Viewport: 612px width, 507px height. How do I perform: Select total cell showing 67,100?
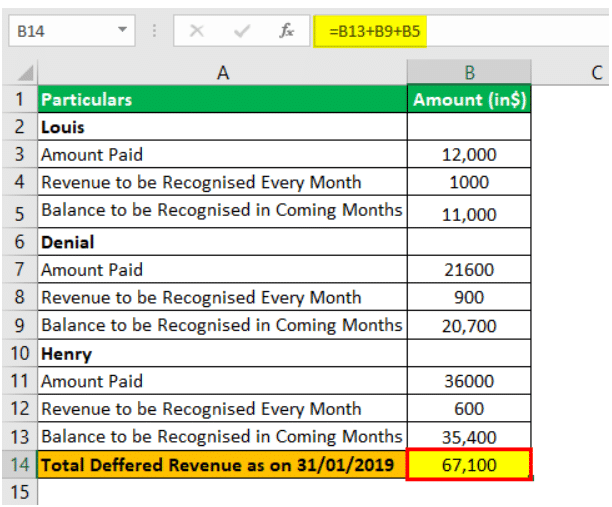pyautogui.click(x=469, y=464)
